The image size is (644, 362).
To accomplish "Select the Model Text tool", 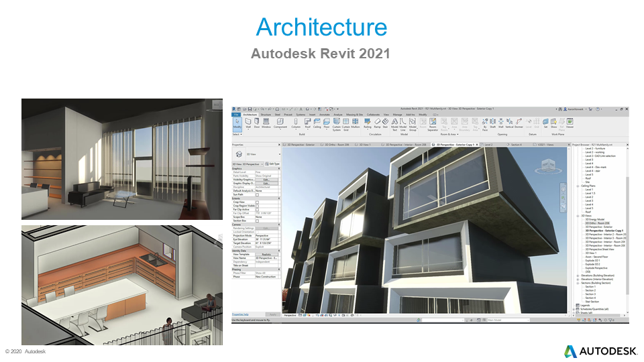I will coord(394,125).
